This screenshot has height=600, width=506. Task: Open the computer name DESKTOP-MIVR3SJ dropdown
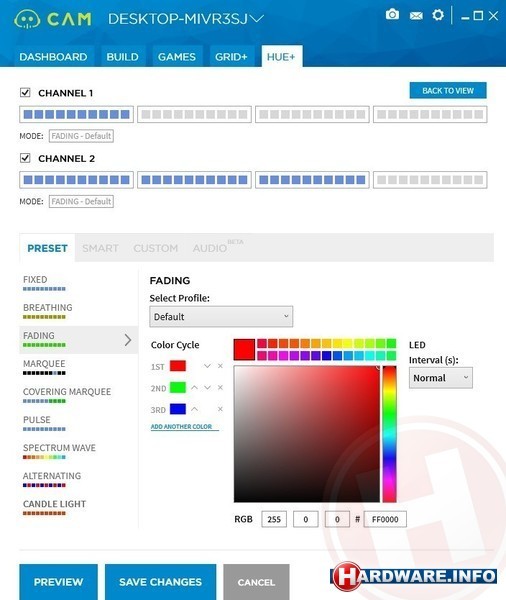pyautogui.click(x=186, y=19)
